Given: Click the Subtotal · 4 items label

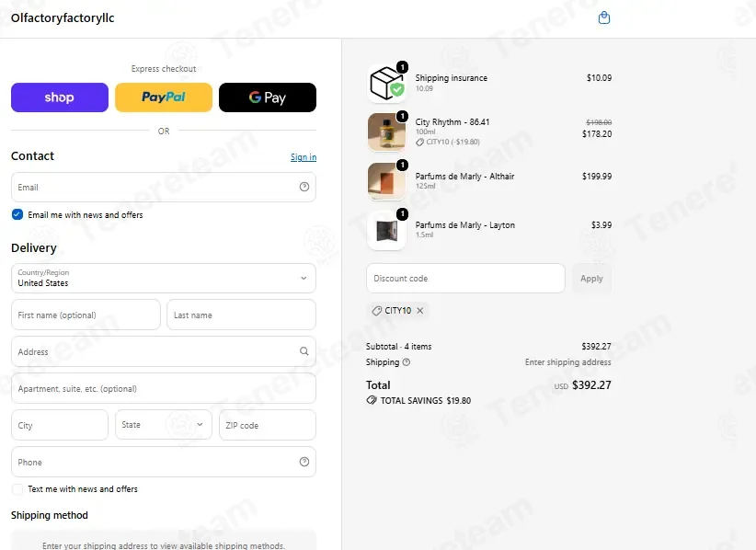Looking at the screenshot, I should point(399,346).
